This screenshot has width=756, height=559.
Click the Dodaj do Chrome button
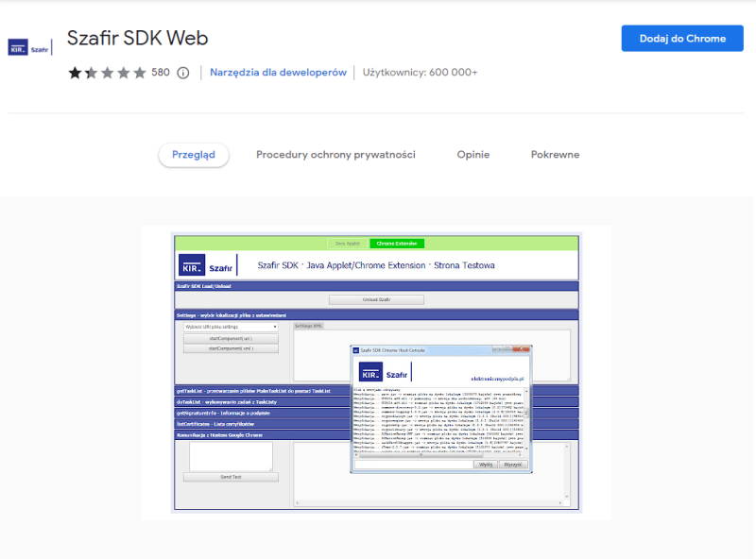(681, 39)
